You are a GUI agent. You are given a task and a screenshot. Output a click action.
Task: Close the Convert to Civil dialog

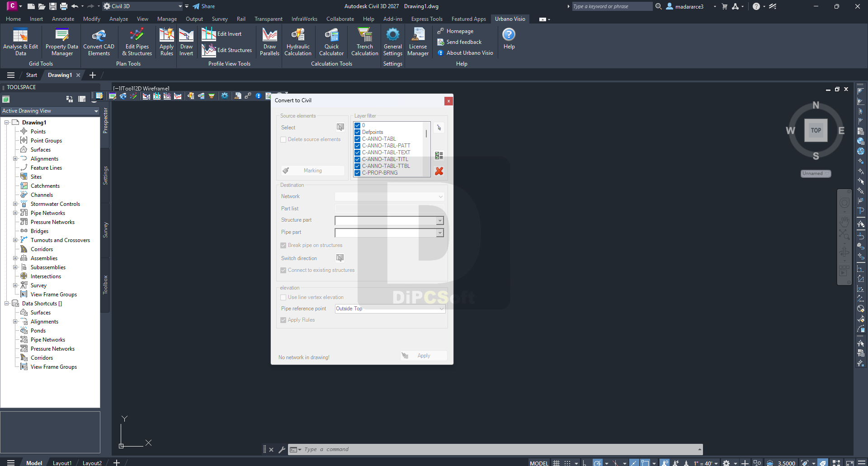click(448, 101)
